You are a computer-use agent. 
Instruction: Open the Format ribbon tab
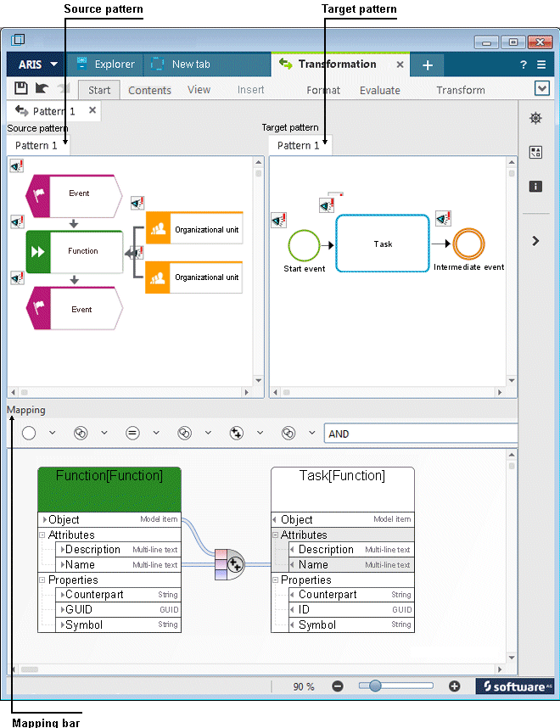(x=323, y=90)
